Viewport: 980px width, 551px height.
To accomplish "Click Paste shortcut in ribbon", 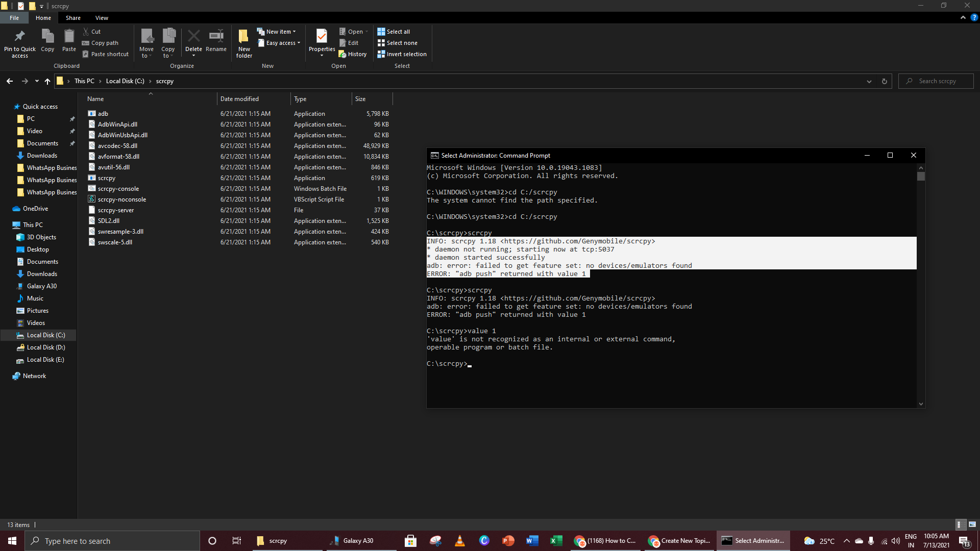I will [106, 54].
